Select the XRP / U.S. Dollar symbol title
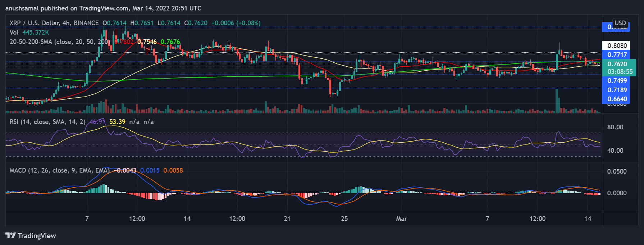The width and height of the screenshot is (644, 245). (x=54, y=23)
